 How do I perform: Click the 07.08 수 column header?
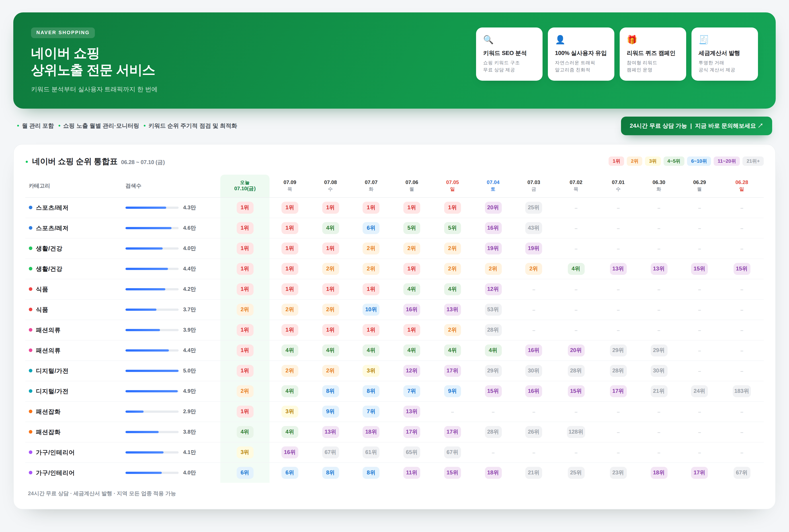330,186
